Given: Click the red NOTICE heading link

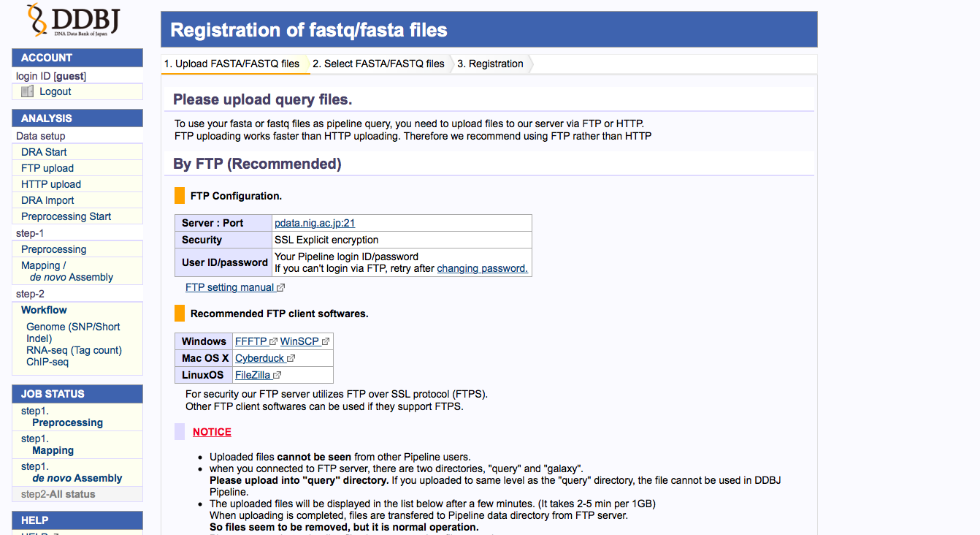Looking at the screenshot, I should point(212,432).
